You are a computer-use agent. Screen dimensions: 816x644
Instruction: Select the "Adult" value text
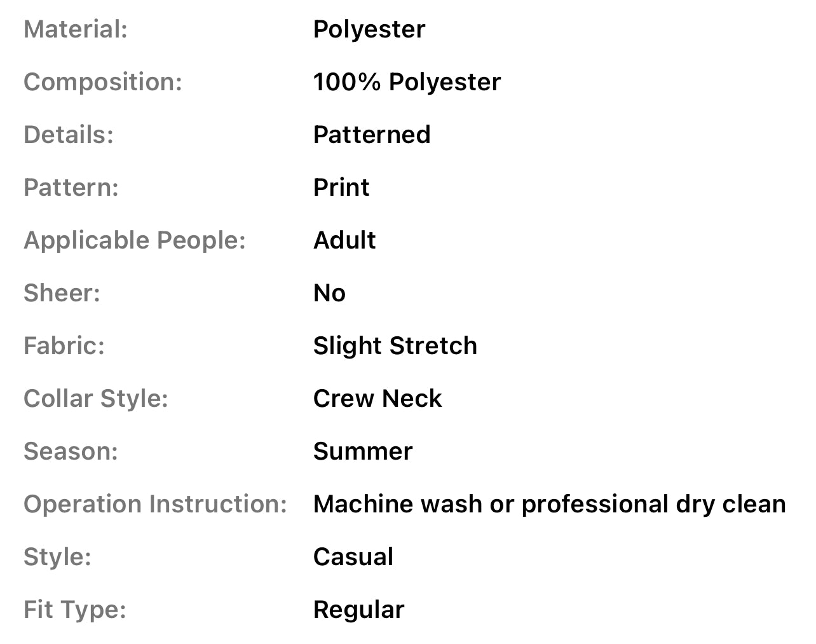pyautogui.click(x=344, y=240)
